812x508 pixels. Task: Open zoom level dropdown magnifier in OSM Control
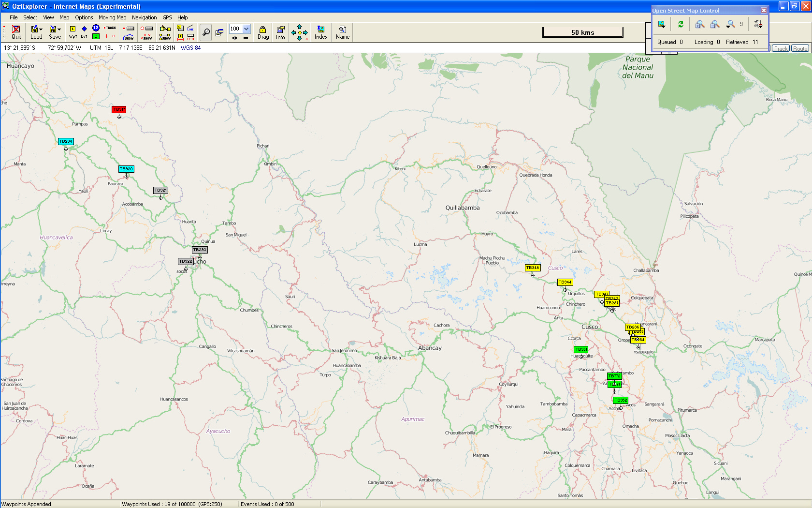[731, 24]
